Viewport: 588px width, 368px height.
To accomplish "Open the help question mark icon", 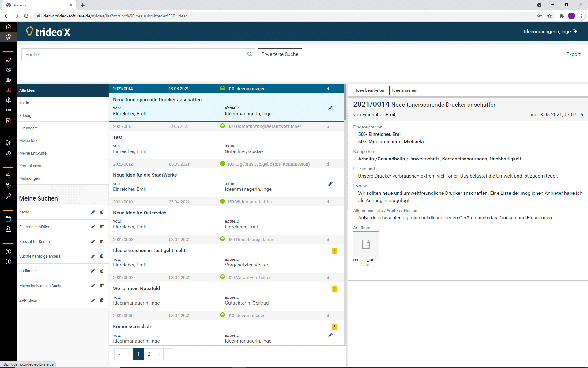I will pos(8,251).
